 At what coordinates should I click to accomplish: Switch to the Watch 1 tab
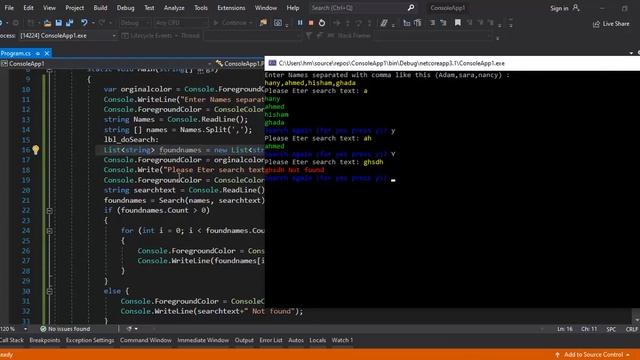coord(342,340)
